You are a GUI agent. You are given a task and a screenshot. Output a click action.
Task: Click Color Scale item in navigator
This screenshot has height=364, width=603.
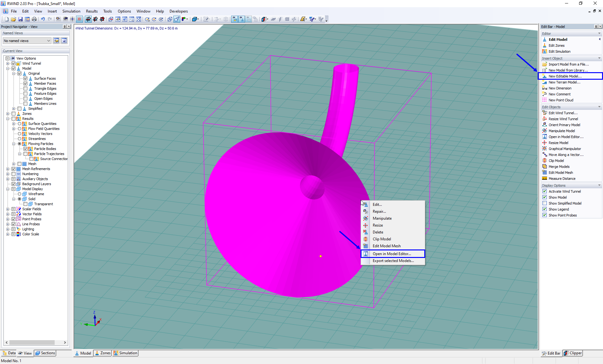tap(30, 234)
